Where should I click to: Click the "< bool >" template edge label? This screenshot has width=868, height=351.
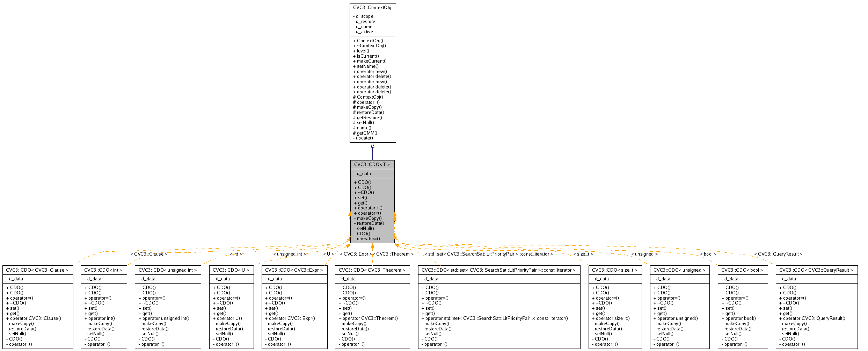pyautogui.click(x=708, y=254)
